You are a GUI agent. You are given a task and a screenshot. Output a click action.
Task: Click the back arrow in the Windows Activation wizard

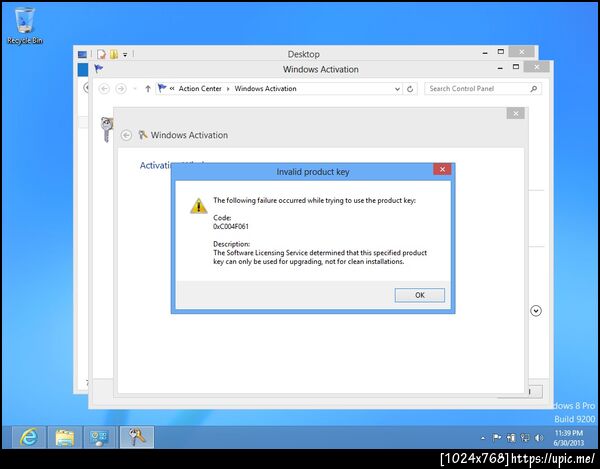click(x=126, y=135)
